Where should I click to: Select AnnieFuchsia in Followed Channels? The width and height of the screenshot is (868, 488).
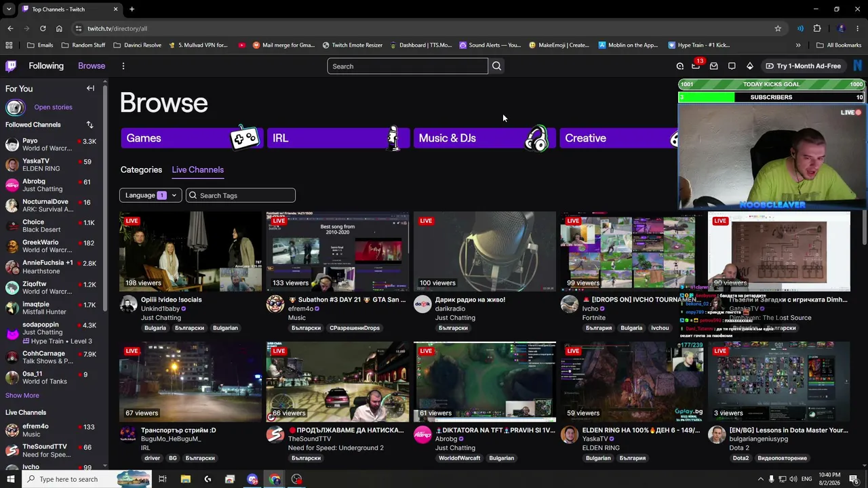pyautogui.click(x=52, y=267)
